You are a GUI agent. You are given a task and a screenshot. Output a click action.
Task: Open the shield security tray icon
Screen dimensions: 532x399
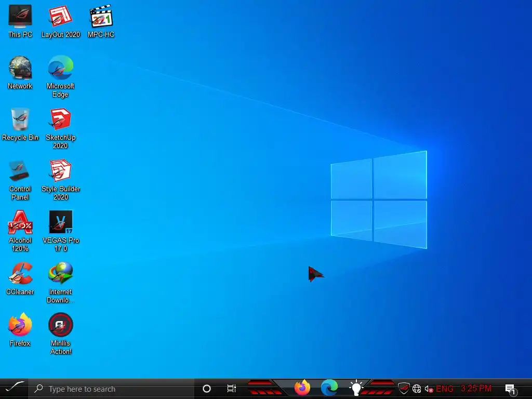pos(403,388)
